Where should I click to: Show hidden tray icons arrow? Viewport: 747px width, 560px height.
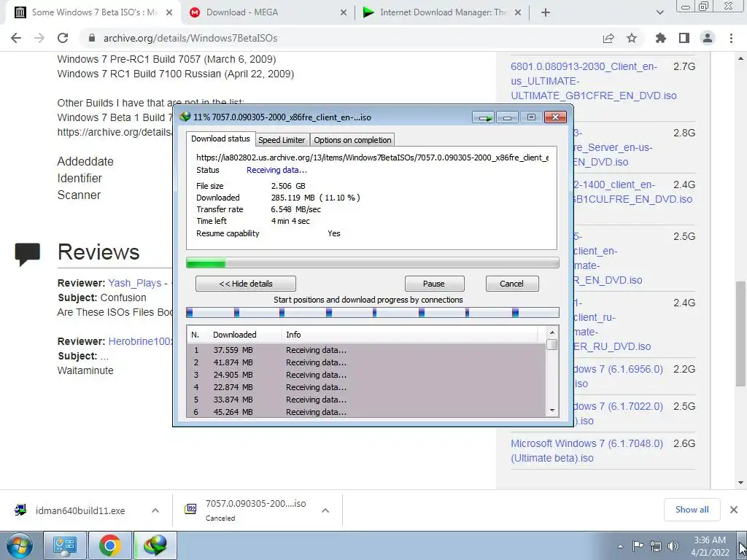point(620,546)
